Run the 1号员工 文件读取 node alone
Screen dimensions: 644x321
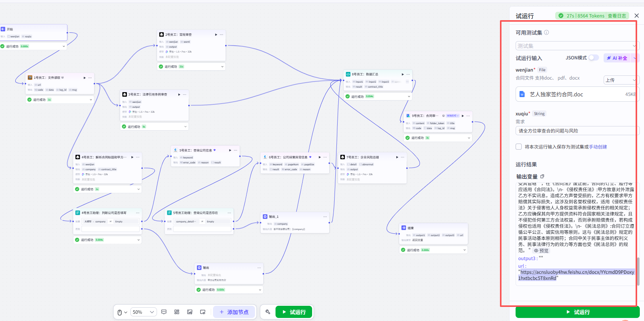85,78
